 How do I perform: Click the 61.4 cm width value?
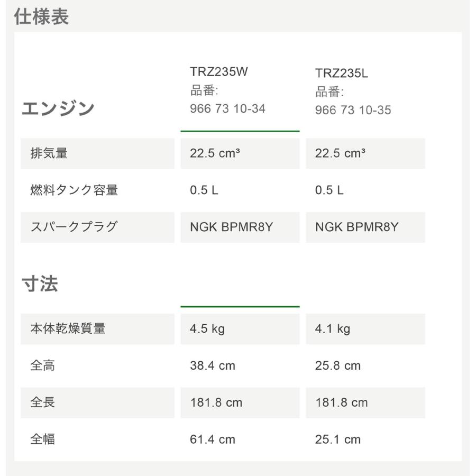[x=213, y=439]
